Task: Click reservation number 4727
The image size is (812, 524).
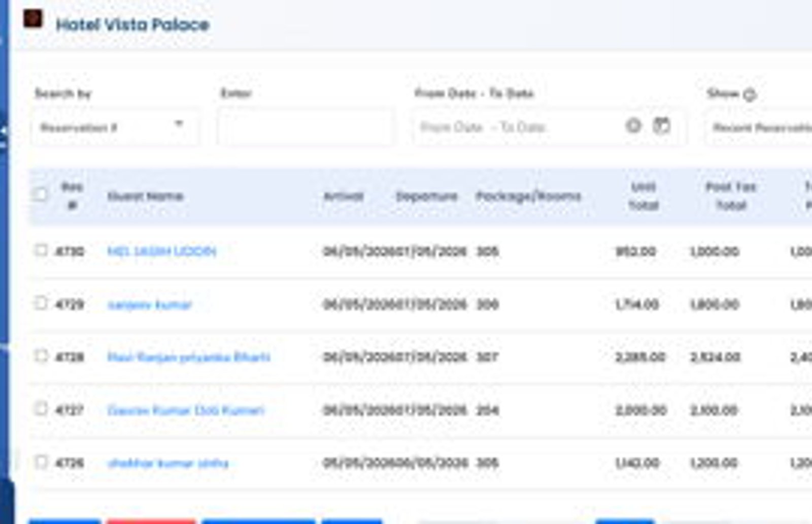Action: pos(70,410)
